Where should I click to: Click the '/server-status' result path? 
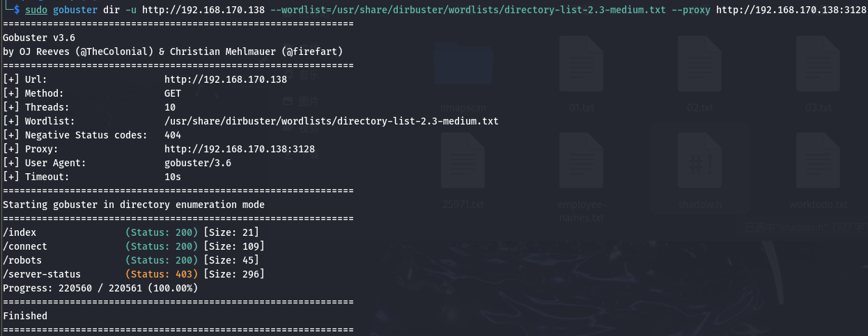[x=42, y=274]
